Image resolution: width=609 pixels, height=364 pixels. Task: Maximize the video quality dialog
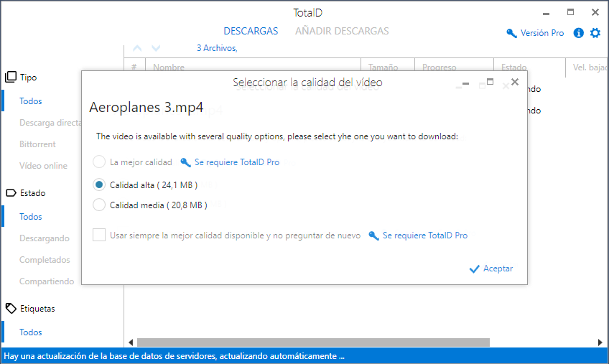coord(491,82)
